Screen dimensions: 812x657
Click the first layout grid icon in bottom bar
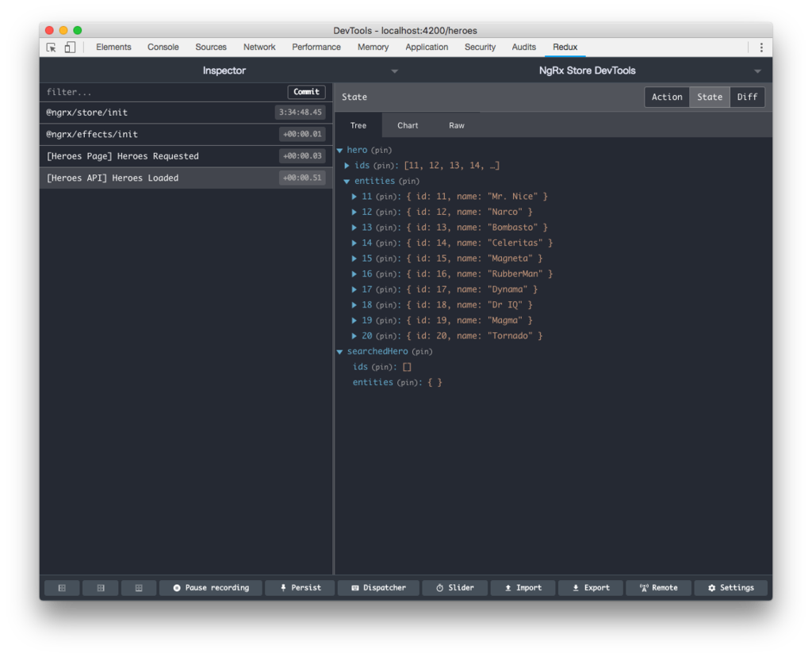pyautogui.click(x=62, y=587)
